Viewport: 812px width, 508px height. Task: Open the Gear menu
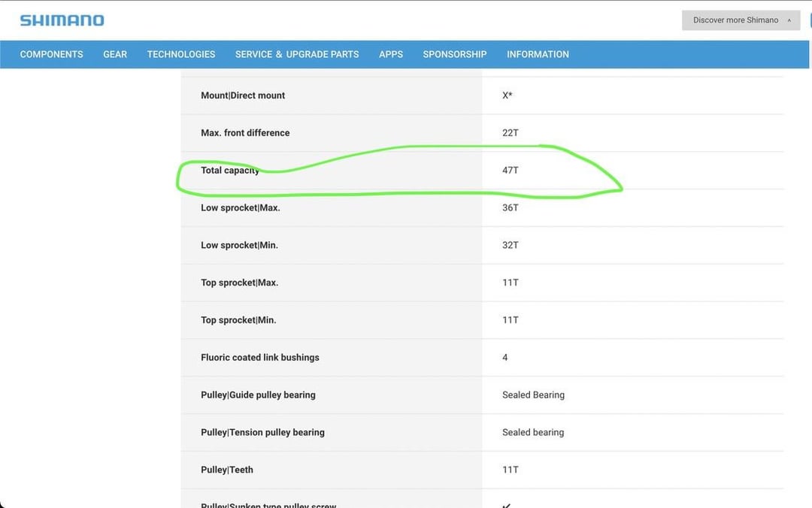point(115,54)
